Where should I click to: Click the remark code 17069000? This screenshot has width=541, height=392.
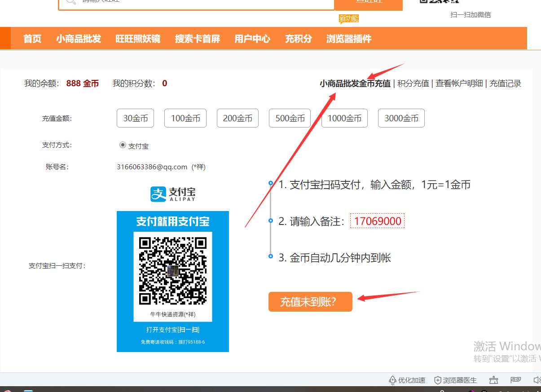(378, 221)
